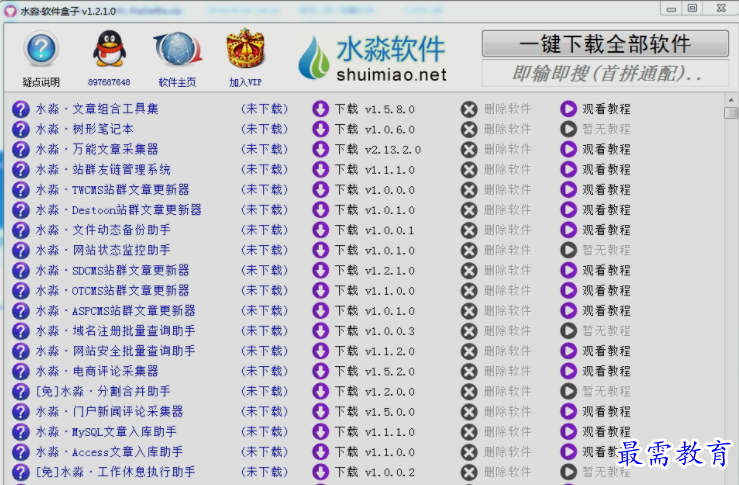Maximize the 水淼·软件盒子 window

(692, 8)
